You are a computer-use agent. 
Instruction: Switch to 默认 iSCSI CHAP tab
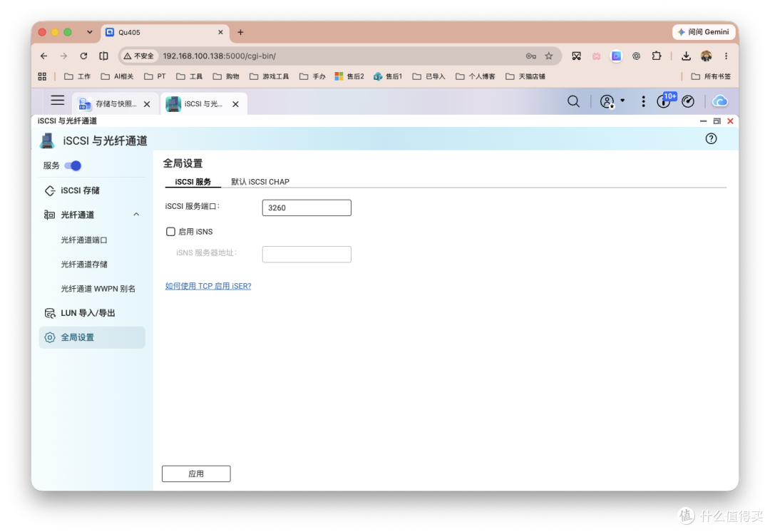coord(260,182)
